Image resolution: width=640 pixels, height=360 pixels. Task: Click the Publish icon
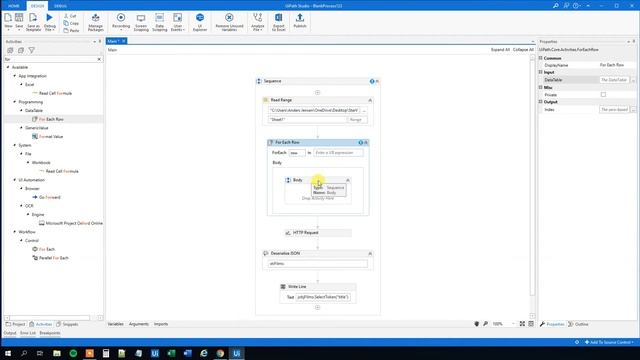tap(300, 21)
